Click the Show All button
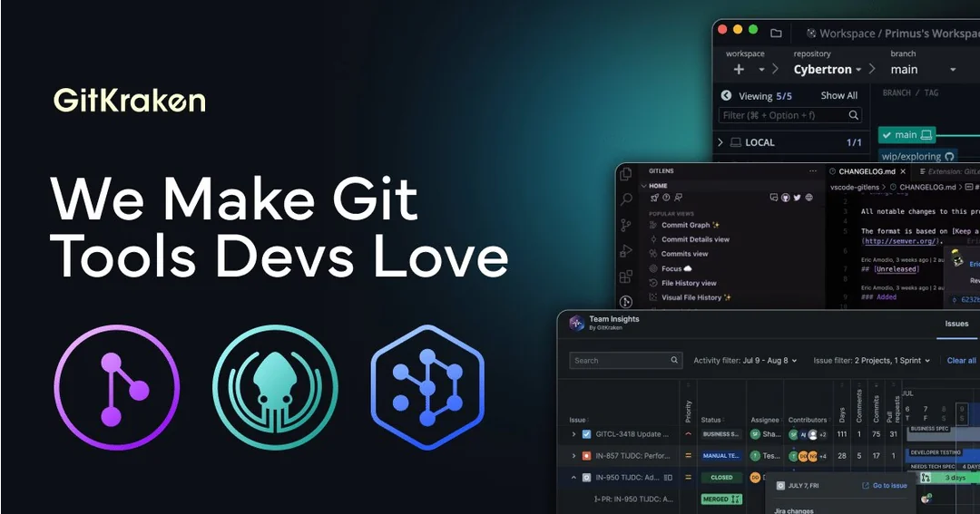 [x=838, y=95]
